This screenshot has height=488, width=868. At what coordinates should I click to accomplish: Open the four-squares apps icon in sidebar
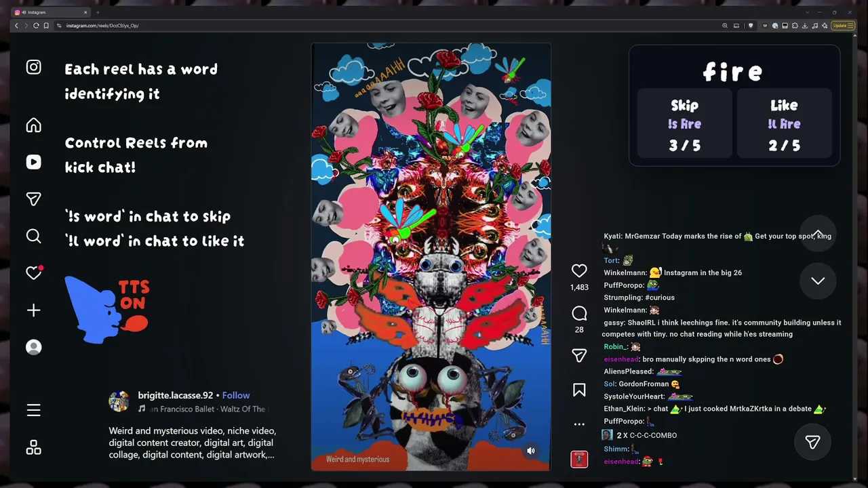(x=33, y=447)
